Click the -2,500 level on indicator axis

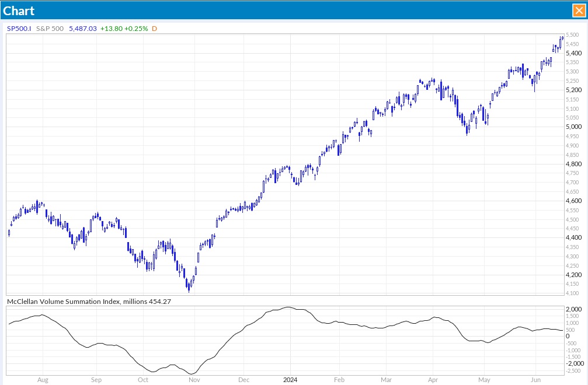pos(575,370)
